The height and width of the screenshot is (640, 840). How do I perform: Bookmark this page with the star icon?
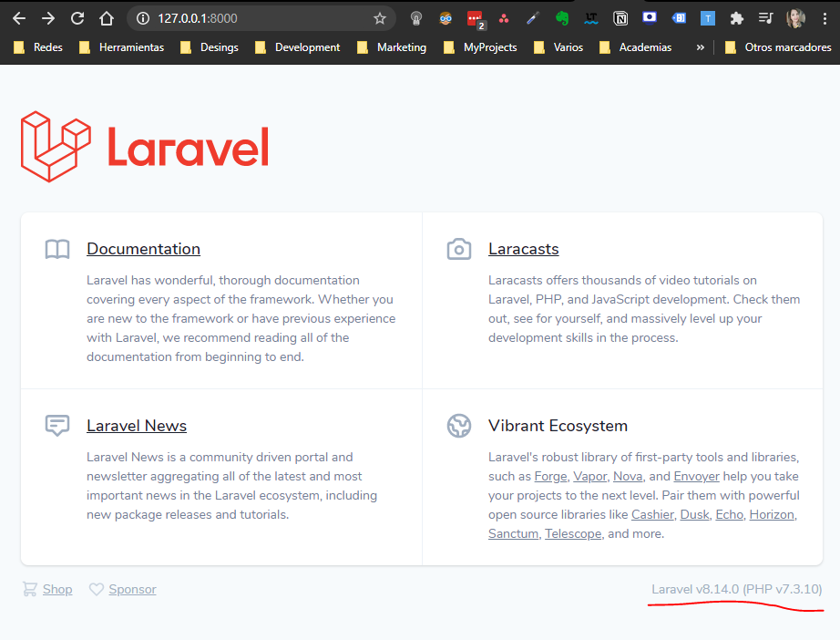[x=380, y=19]
